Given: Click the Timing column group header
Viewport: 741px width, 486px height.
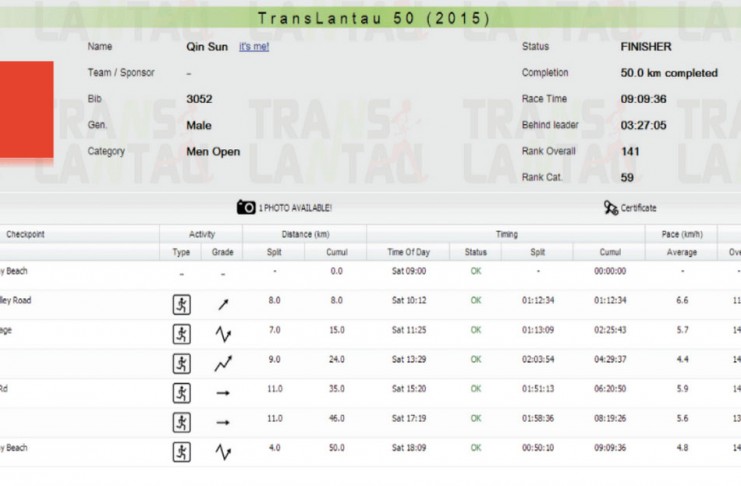Looking at the screenshot, I should click(x=506, y=234).
